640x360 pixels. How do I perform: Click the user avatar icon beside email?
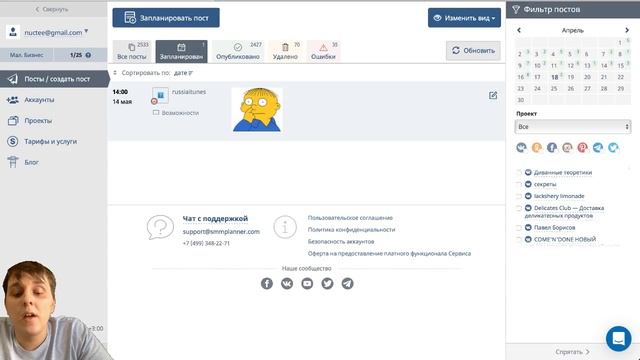[x=13, y=32]
